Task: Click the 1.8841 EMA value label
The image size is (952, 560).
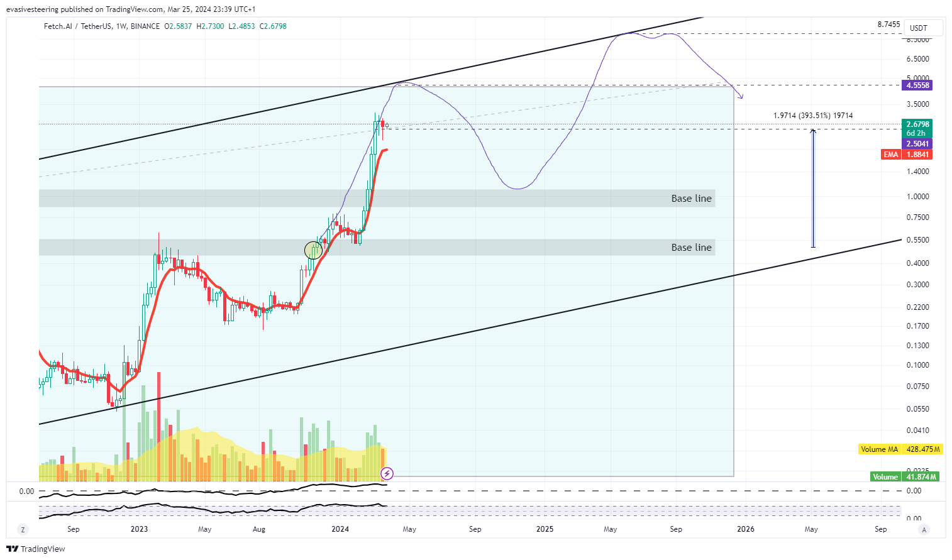Action: click(x=917, y=155)
